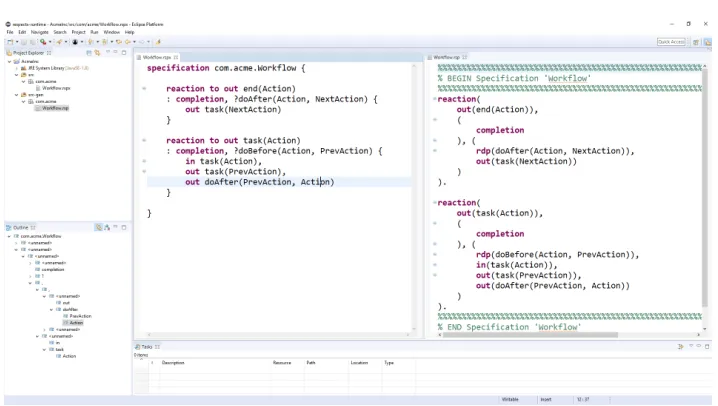This screenshot has height=406, width=718.
Task: Select the Tasks tab
Action: tap(147, 347)
